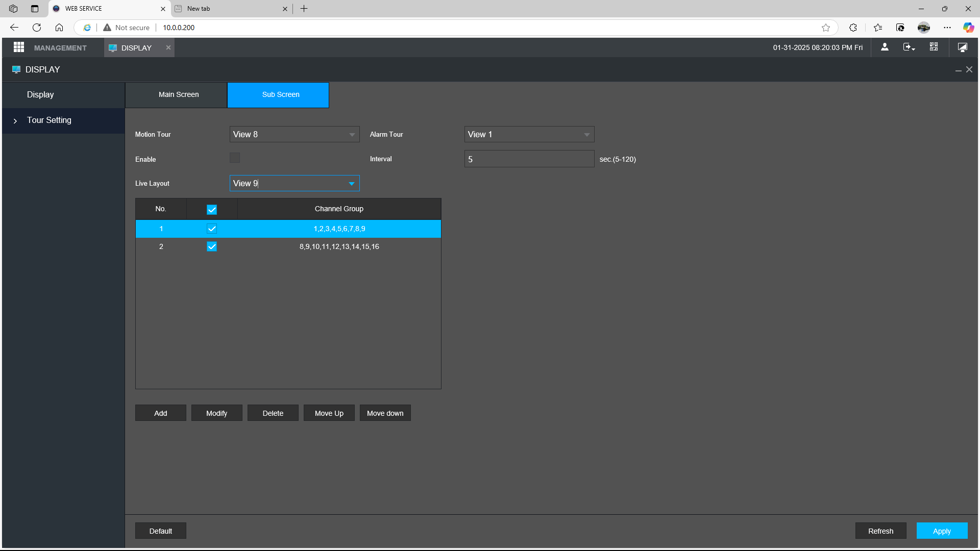Screen dimensions: 980x551
Task: Click the logout icon in header
Action: pos(909,47)
